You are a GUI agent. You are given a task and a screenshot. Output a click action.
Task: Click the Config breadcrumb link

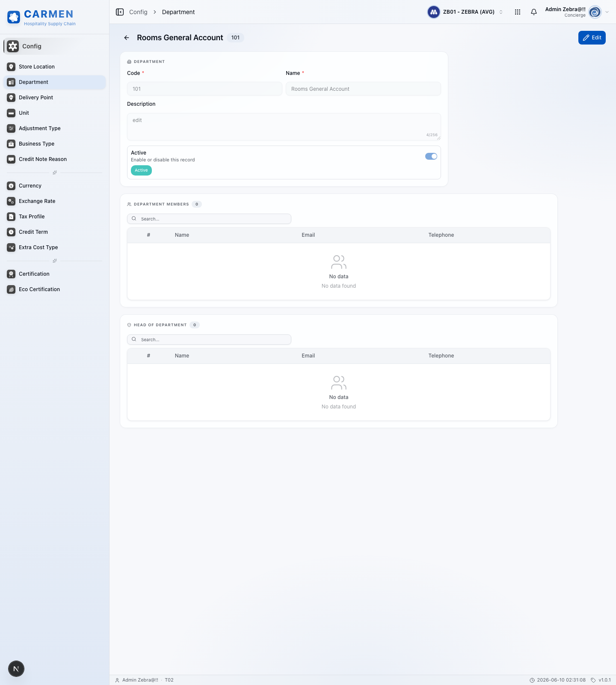click(138, 12)
